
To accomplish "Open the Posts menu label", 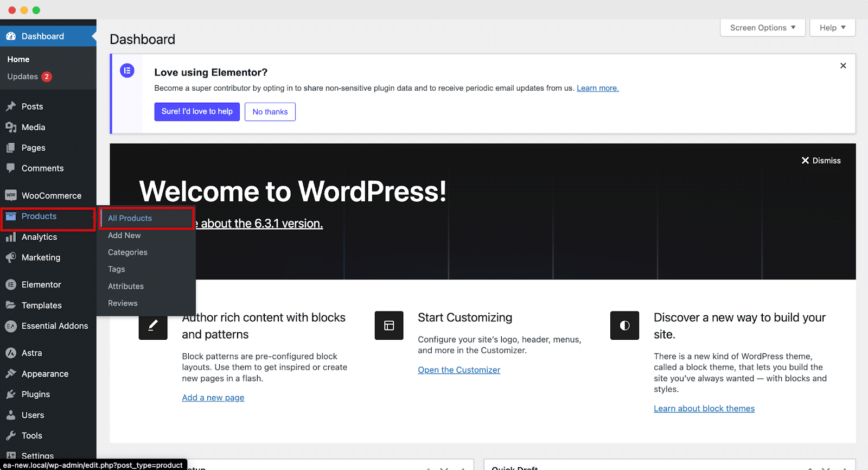I will (x=33, y=106).
